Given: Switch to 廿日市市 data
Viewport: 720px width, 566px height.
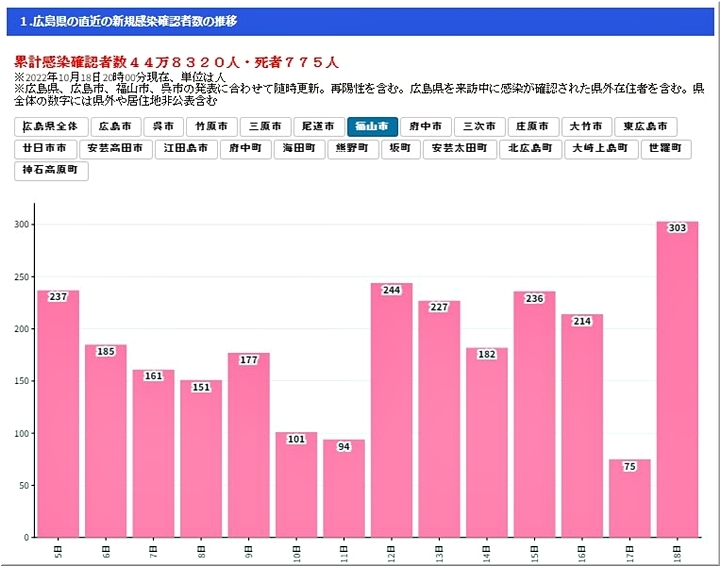Looking at the screenshot, I should 47,149.
